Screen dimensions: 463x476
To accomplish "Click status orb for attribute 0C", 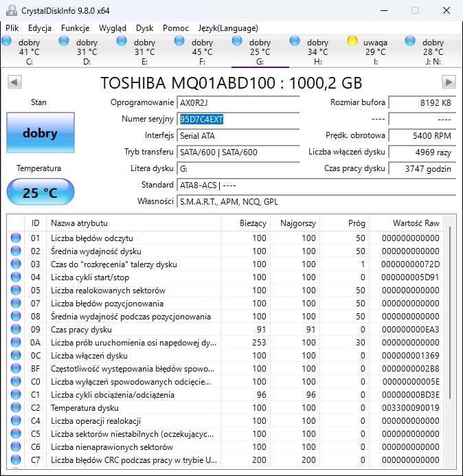I will pyautogui.click(x=16, y=356).
